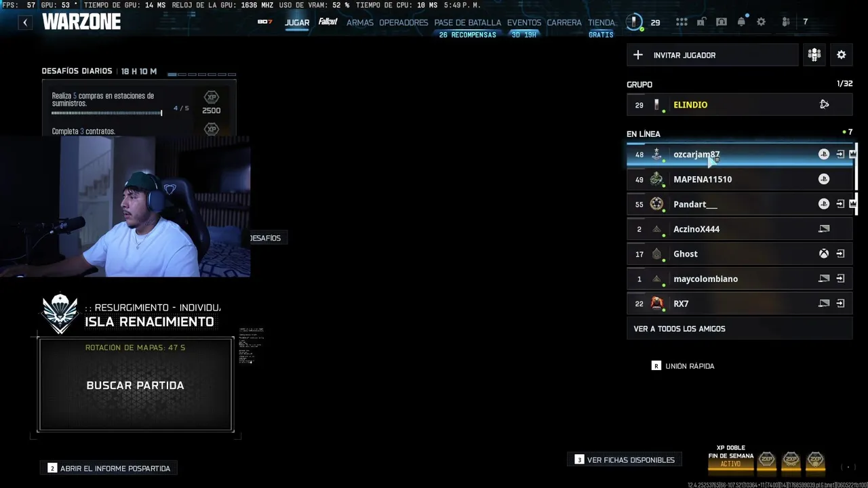This screenshot has height=488, width=868.
Task: Click UNIÓN RÁPIDA quick join
Action: coord(683,366)
